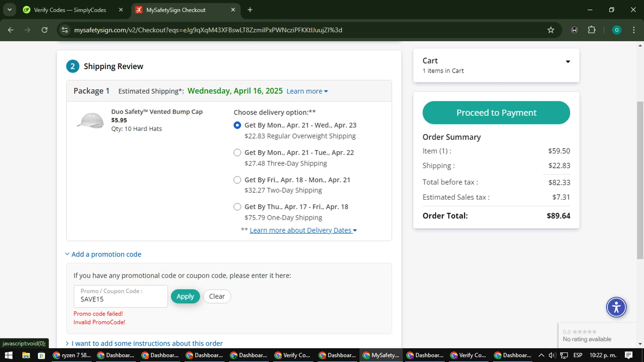This screenshot has height=362, width=644.
Task: Open File Explorer from taskbar
Action: point(26,355)
